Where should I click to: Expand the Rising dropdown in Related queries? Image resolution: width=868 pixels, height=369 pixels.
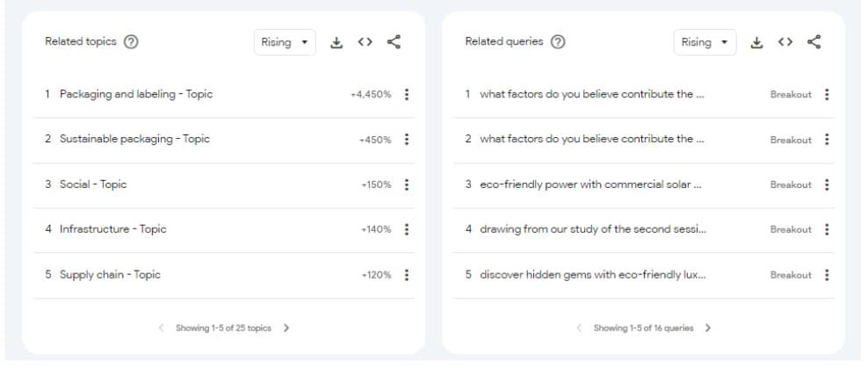coord(705,42)
